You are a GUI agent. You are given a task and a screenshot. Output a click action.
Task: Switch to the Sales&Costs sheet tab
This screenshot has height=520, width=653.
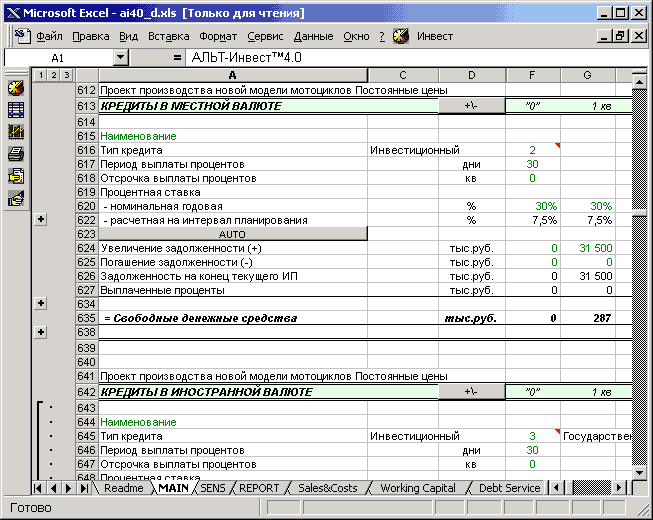coord(328,488)
